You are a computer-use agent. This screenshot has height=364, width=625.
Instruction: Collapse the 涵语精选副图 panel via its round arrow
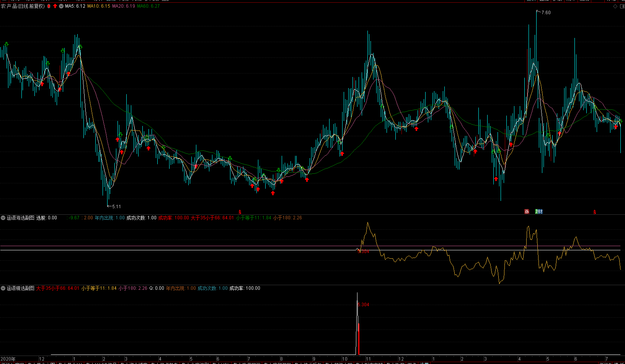pyautogui.click(x=3, y=288)
